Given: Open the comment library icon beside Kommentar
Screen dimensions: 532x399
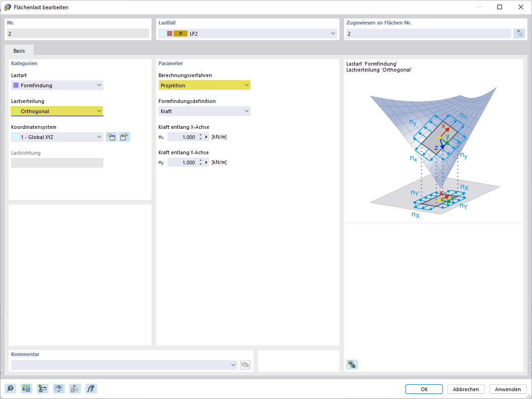Looking at the screenshot, I should 245,365.
